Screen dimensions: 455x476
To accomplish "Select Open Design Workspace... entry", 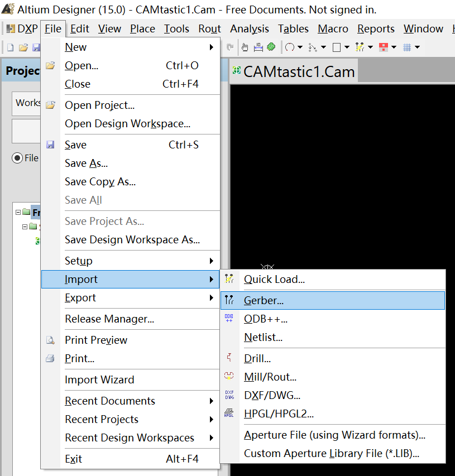I will (131, 124).
